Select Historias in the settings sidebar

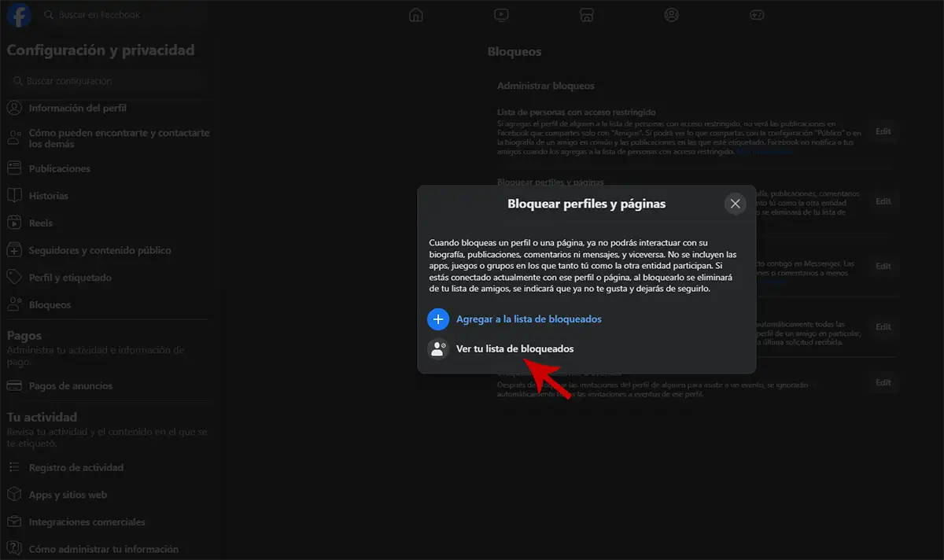49,196
